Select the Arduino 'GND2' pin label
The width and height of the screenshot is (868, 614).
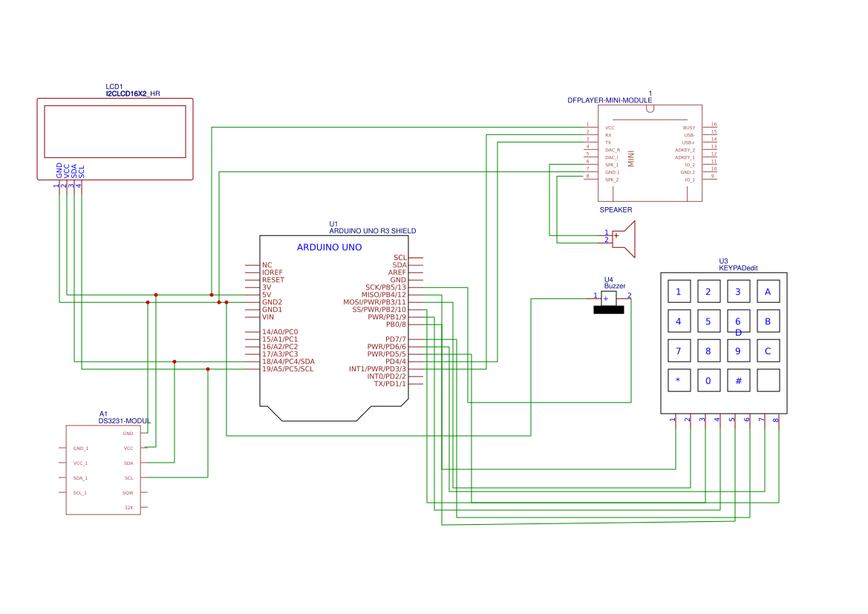(272, 302)
